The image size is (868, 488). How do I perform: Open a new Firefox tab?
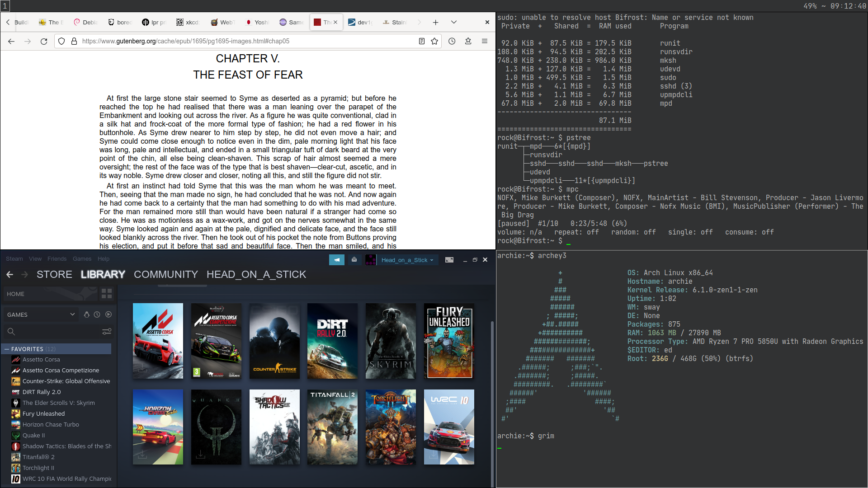pos(435,22)
